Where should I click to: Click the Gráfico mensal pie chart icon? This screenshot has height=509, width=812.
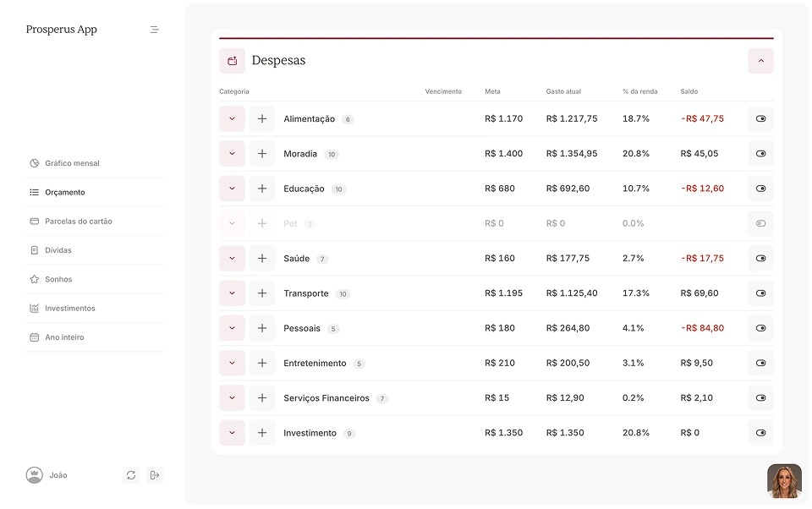pos(34,163)
